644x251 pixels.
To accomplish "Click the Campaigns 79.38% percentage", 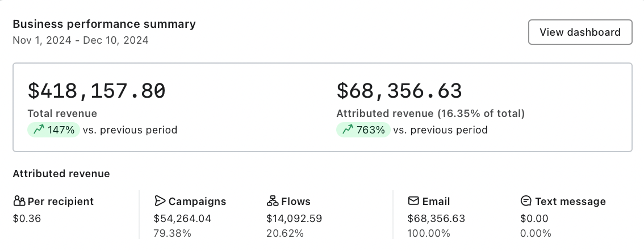I will click(x=173, y=233).
